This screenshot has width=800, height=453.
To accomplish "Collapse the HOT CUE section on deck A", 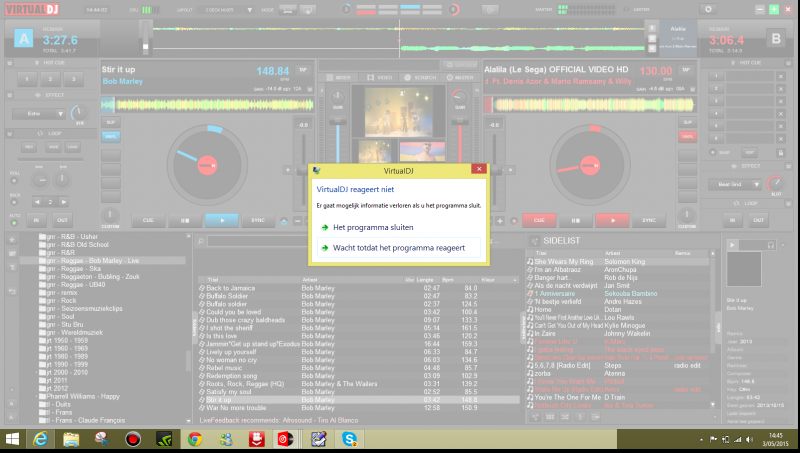I will tap(9, 63).
